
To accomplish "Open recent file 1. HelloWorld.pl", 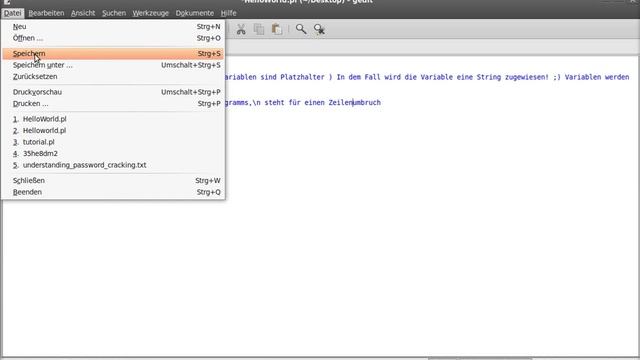I will [113, 119].
